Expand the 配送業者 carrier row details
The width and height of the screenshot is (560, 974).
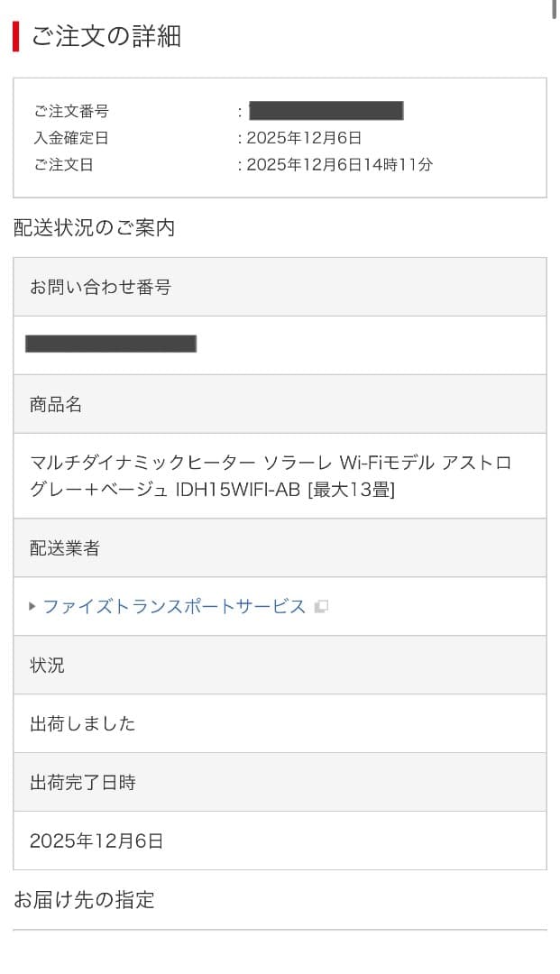[x=54, y=548]
